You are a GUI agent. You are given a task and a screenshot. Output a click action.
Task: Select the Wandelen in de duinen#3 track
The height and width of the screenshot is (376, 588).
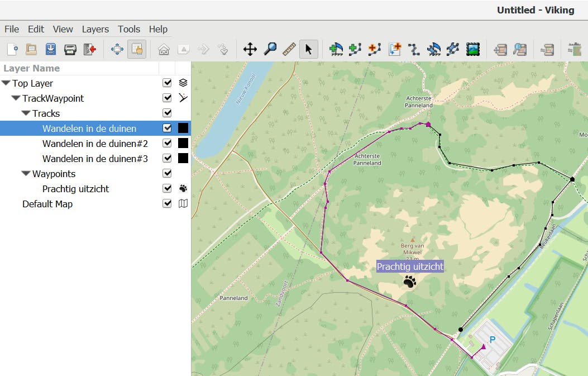(95, 159)
